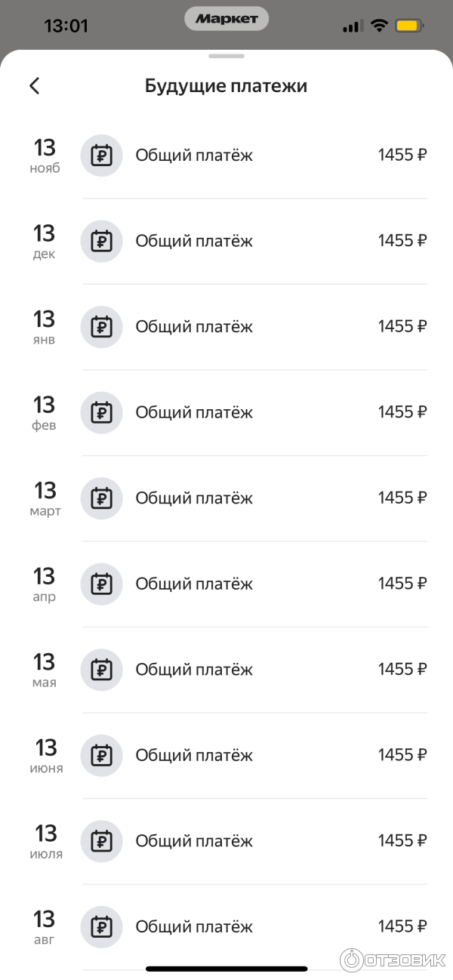Tap the Будущие платежи header title
Image resolution: width=453 pixels, height=980 pixels.
[x=226, y=85]
